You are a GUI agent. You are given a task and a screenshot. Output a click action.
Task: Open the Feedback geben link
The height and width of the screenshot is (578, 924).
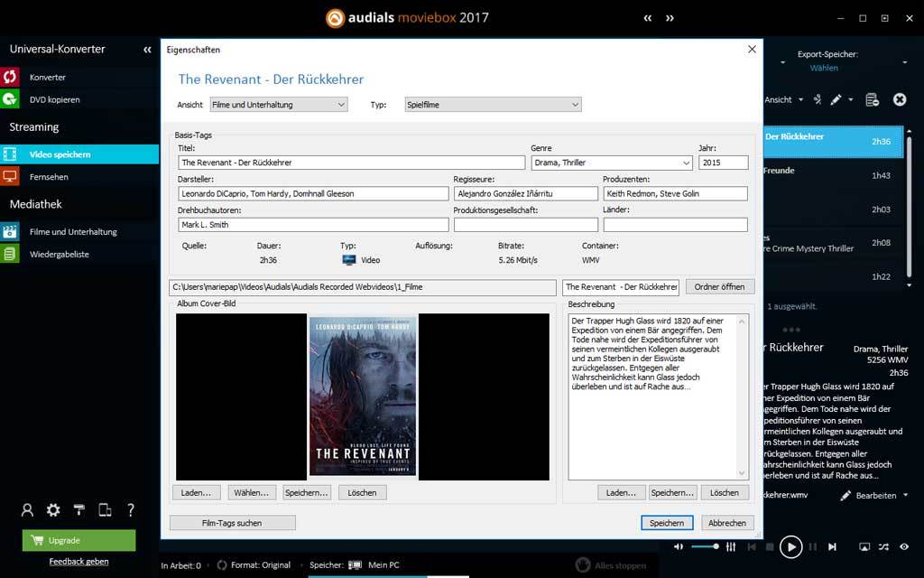tap(79, 562)
